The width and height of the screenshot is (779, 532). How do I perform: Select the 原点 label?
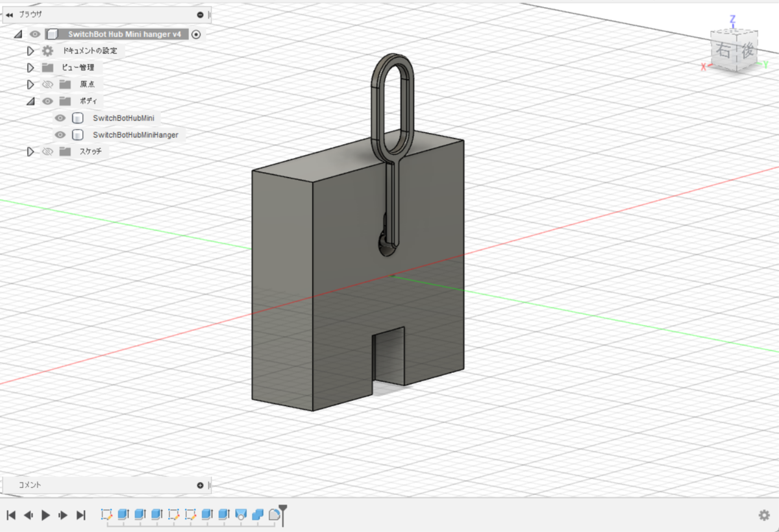click(x=88, y=84)
